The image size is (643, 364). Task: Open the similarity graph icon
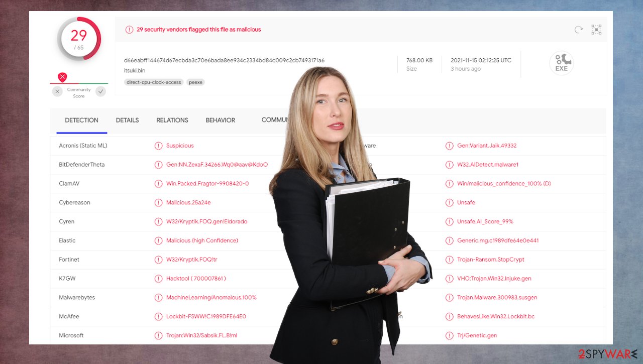click(x=596, y=30)
